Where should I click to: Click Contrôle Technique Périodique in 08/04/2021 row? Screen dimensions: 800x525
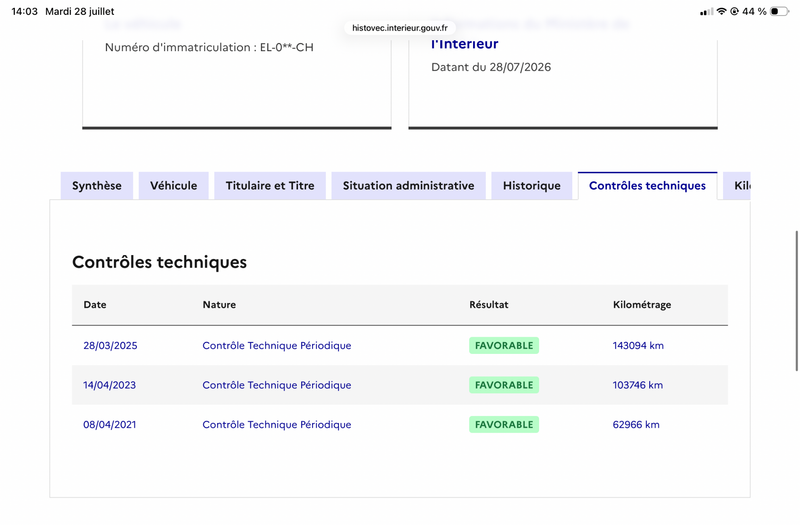click(277, 424)
